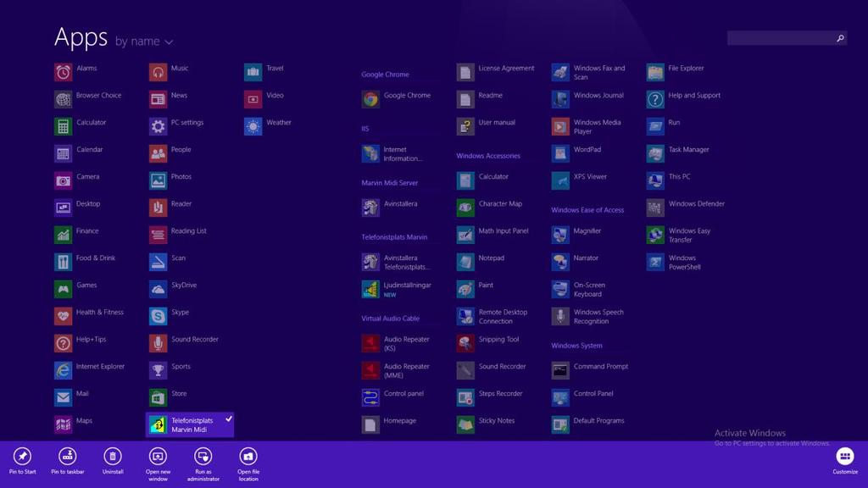Open Character Map icon
The height and width of the screenshot is (488, 868).
[x=465, y=208]
